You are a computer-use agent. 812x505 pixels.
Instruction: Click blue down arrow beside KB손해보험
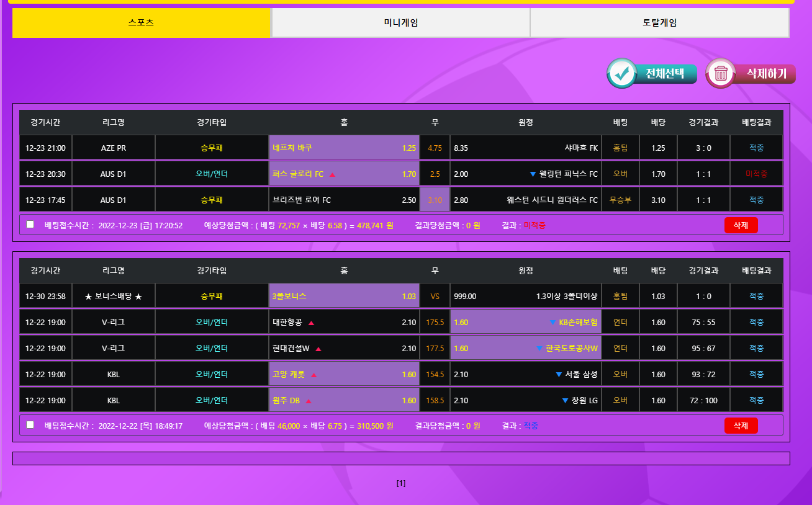[553, 323]
